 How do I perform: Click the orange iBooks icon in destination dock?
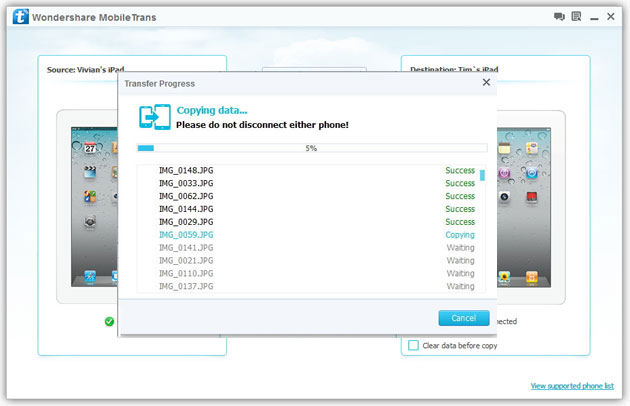[532, 277]
